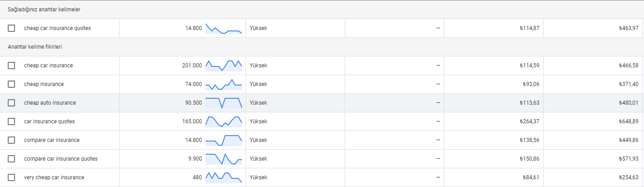
Task: Select the ₺371,40 bid value
Action: tap(629, 84)
